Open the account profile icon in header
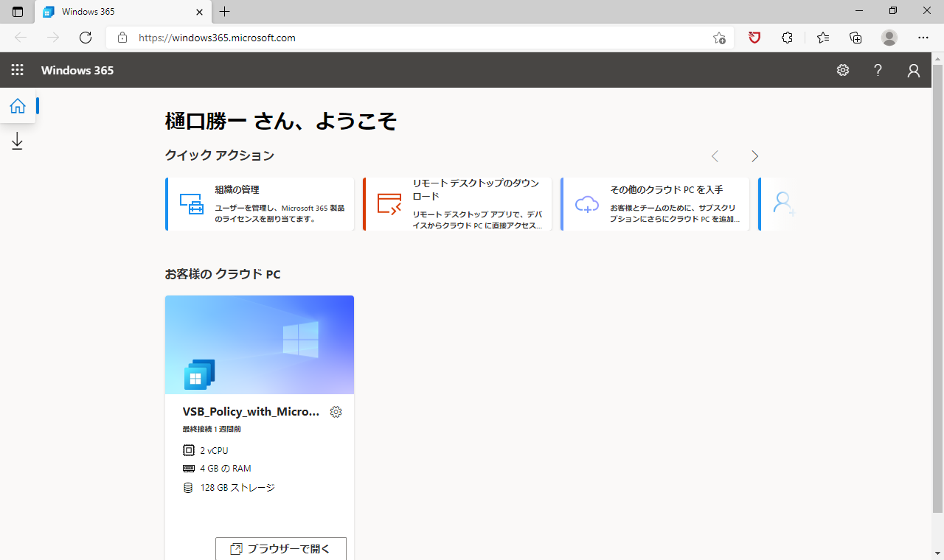The height and width of the screenshot is (560, 944). pos(914,70)
